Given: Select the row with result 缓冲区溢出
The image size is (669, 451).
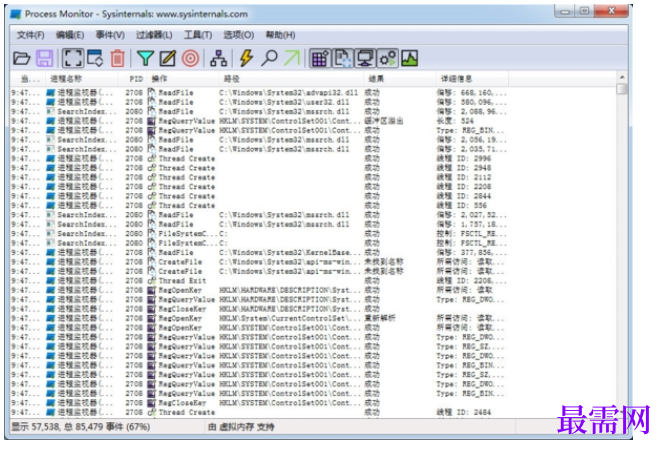Looking at the screenshot, I should tap(259, 121).
